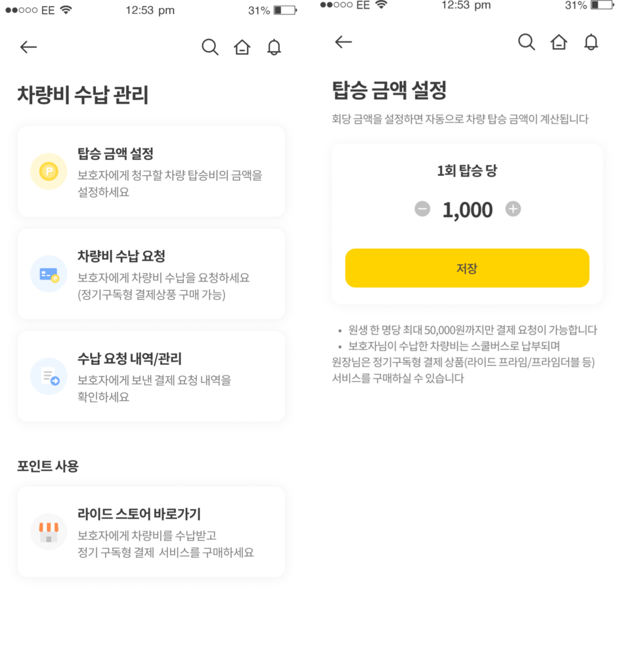The height and width of the screenshot is (672, 620).
Task: Open notifications bell on 차량비 수납 관리 screen
Action: 274,47
